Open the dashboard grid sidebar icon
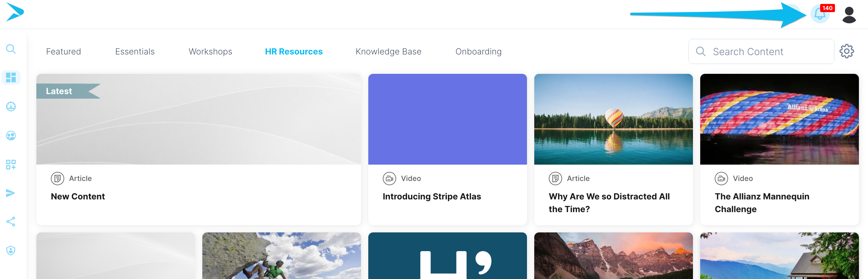The width and height of the screenshot is (868, 279). 11,78
